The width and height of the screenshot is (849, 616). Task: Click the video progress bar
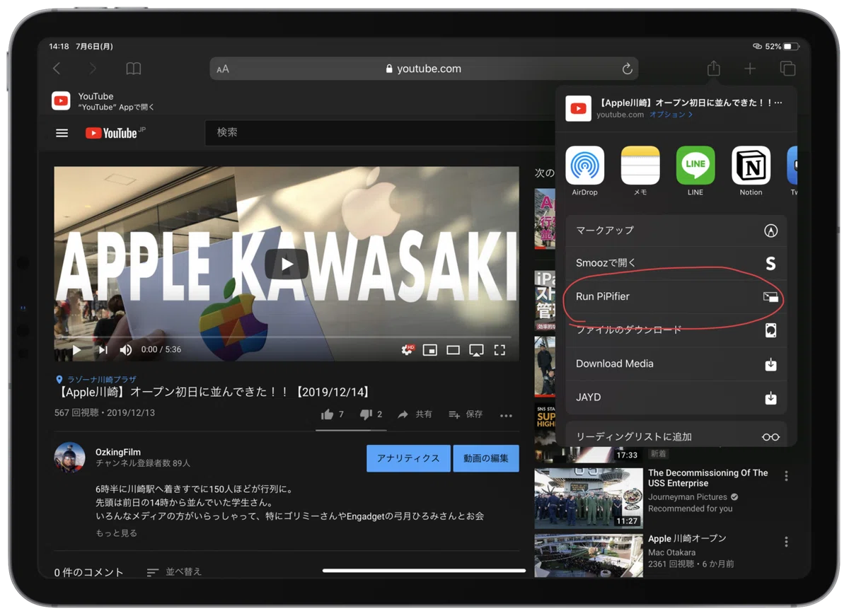(287, 337)
